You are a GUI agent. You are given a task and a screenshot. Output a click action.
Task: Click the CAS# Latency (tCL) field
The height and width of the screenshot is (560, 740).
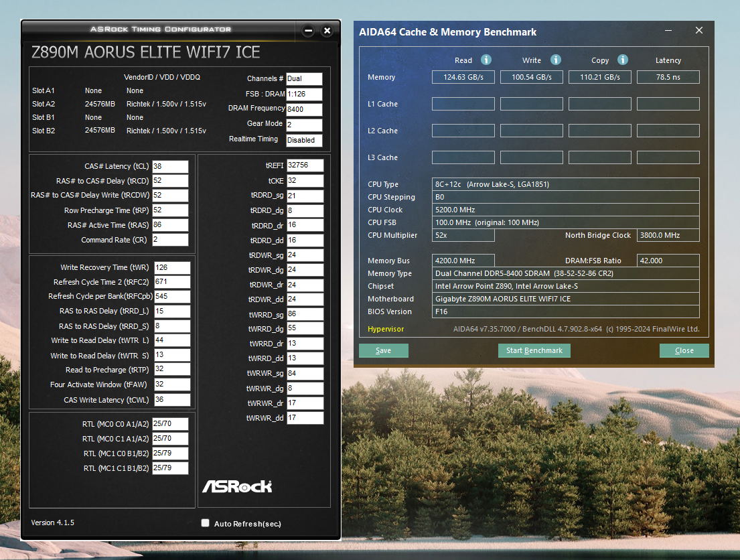click(x=170, y=166)
